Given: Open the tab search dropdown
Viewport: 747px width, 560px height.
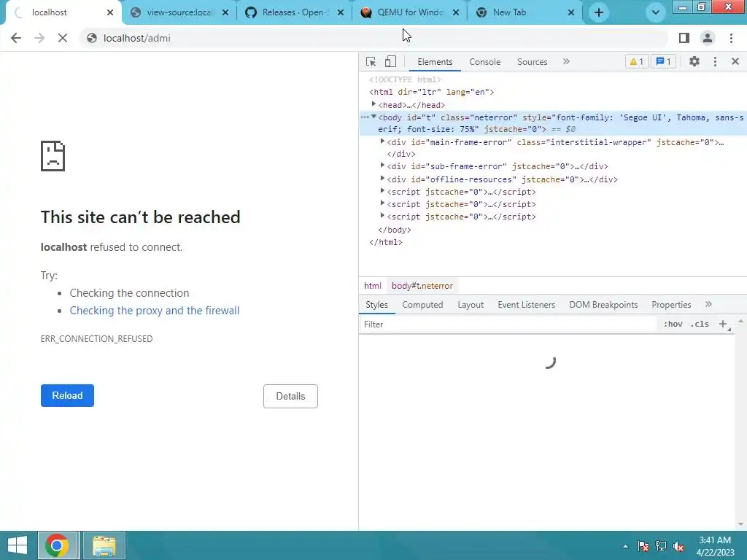Looking at the screenshot, I should 656,12.
